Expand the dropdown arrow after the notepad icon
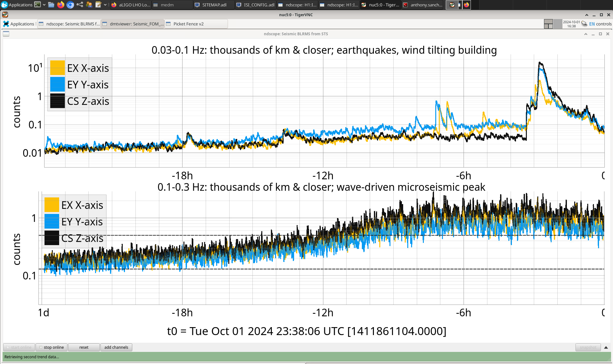Screen dimensions: 613x364 coord(105,5)
